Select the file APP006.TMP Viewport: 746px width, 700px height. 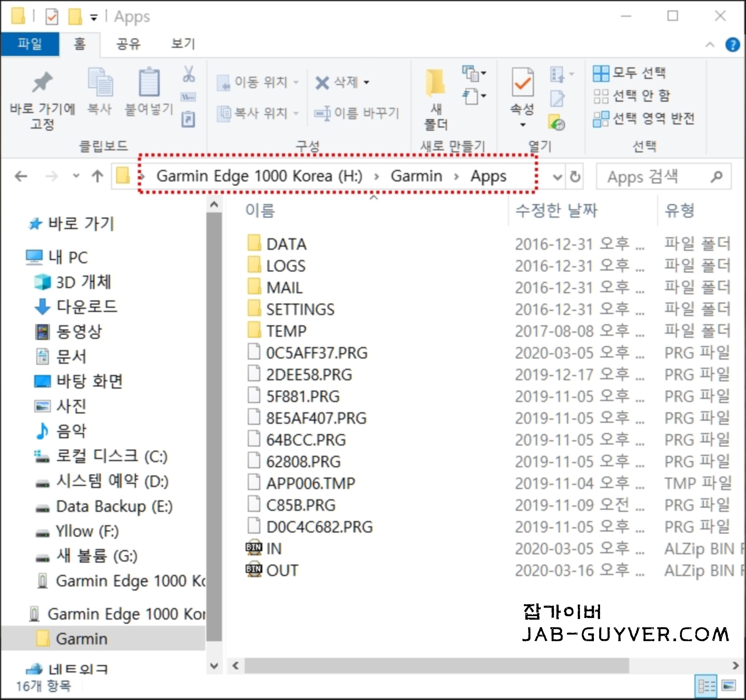pyautogui.click(x=301, y=483)
